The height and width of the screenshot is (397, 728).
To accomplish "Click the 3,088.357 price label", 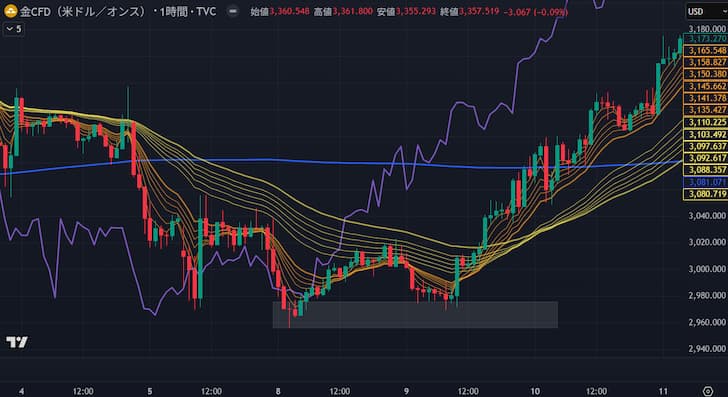I will (706, 170).
